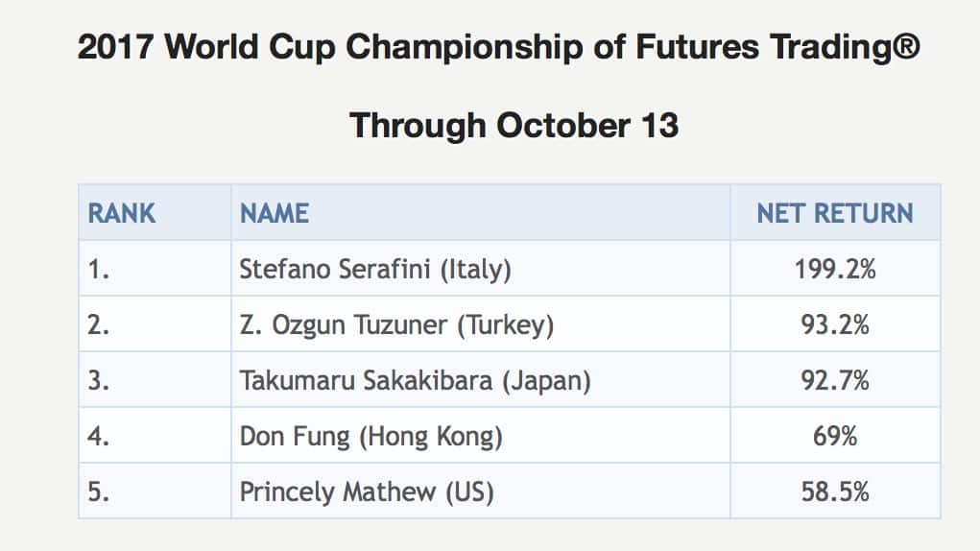
Task: Click the Through October 13 subtitle
Action: coord(514,125)
